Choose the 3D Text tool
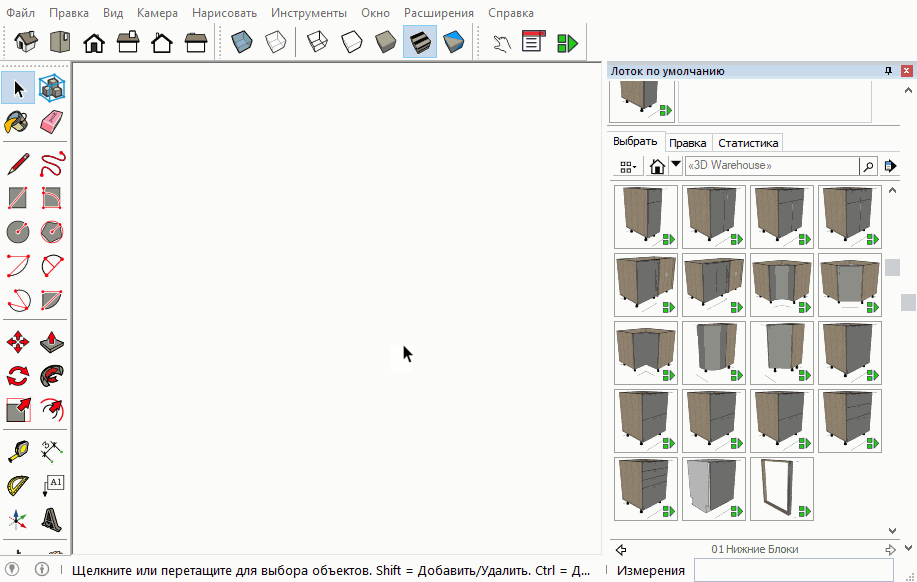917x582 pixels. tap(52, 519)
